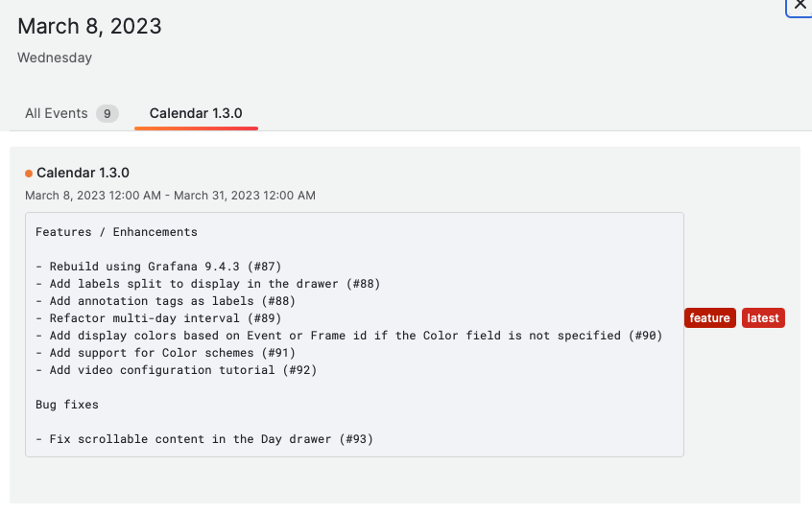812x513 pixels.
Task: Click the Bug fixes heading in description
Action: [x=67, y=405]
